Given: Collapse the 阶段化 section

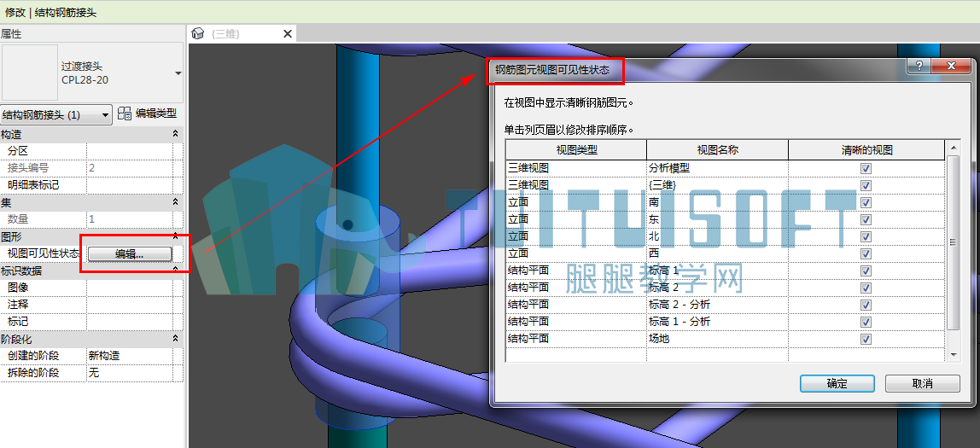Looking at the screenshot, I should (x=175, y=339).
